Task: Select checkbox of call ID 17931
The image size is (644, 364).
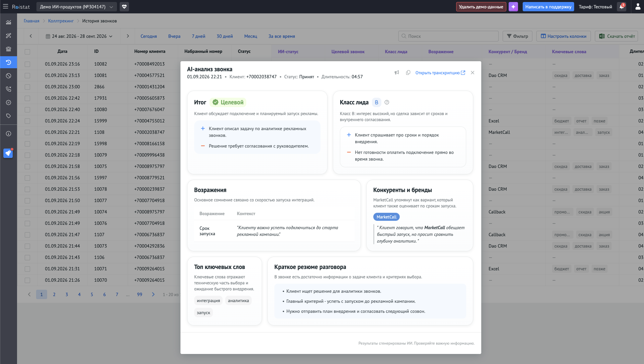Action: 27,98
